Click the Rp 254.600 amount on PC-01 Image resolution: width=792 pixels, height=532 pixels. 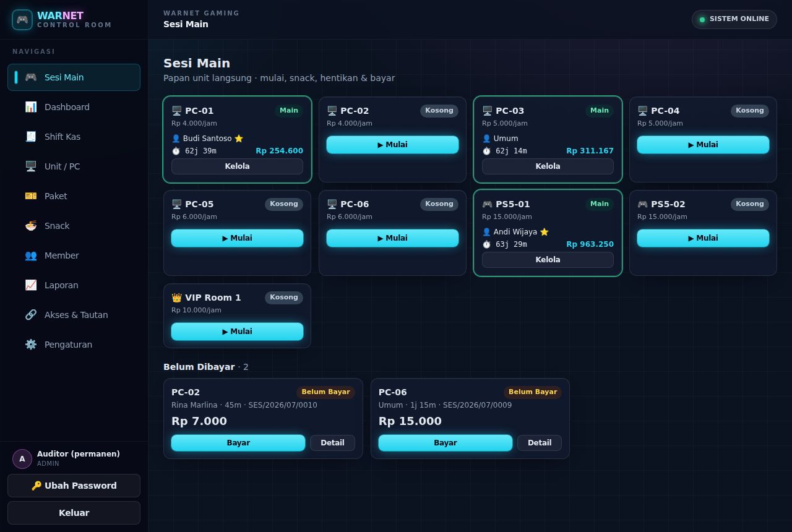tap(279, 151)
